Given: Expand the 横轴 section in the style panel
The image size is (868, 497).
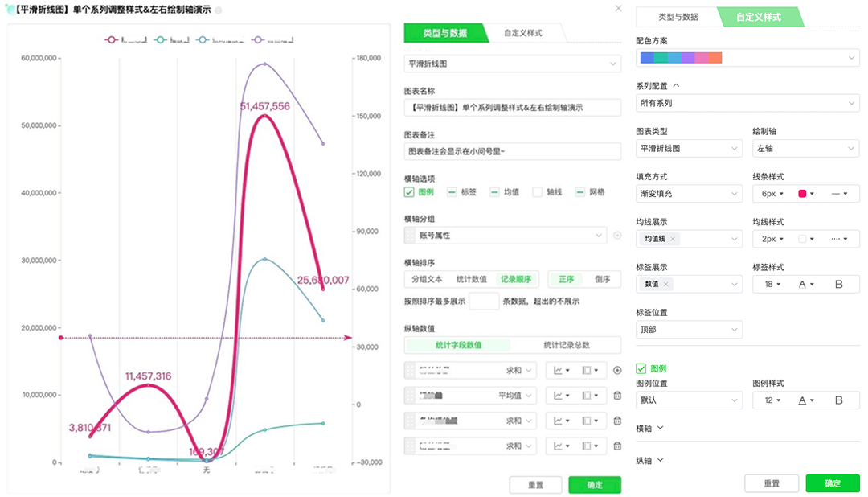Looking at the screenshot, I should (649, 429).
